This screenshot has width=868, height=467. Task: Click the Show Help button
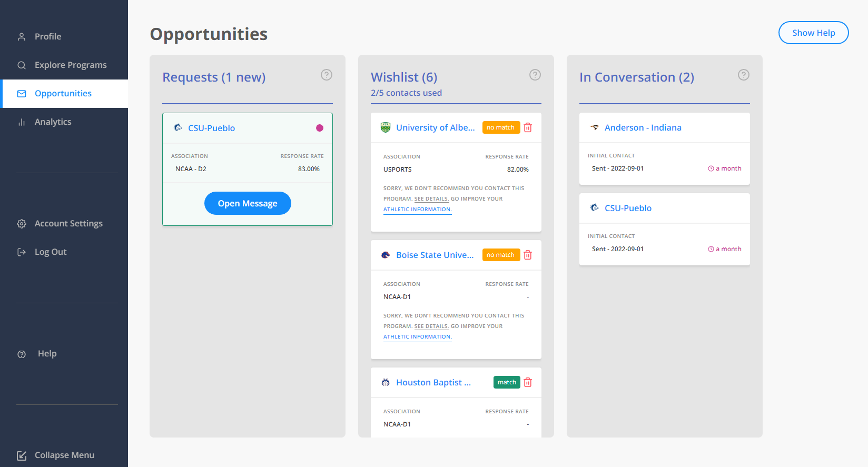[813, 33]
